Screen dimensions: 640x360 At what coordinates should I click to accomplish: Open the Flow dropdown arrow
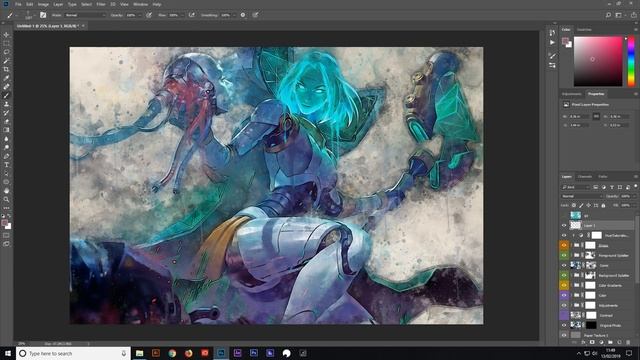182,15
